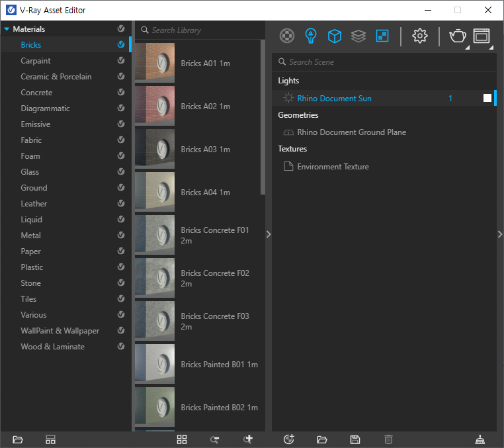Select Rhino Document Sun light
Viewport: 504px width, 448px height.
coord(384,98)
